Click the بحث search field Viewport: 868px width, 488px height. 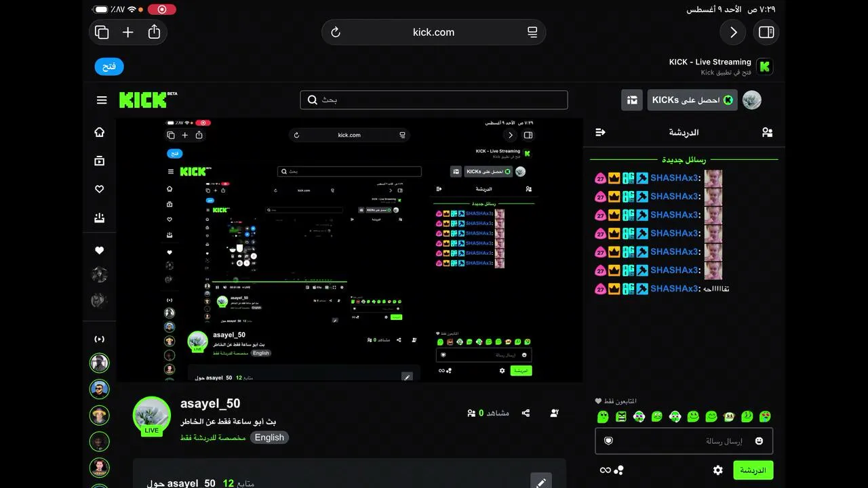[x=434, y=100]
